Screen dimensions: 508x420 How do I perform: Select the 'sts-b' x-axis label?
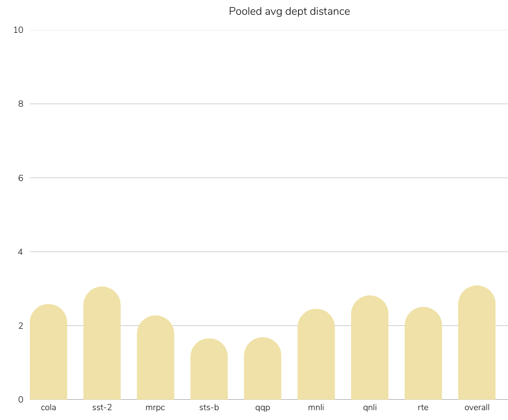click(x=209, y=407)
